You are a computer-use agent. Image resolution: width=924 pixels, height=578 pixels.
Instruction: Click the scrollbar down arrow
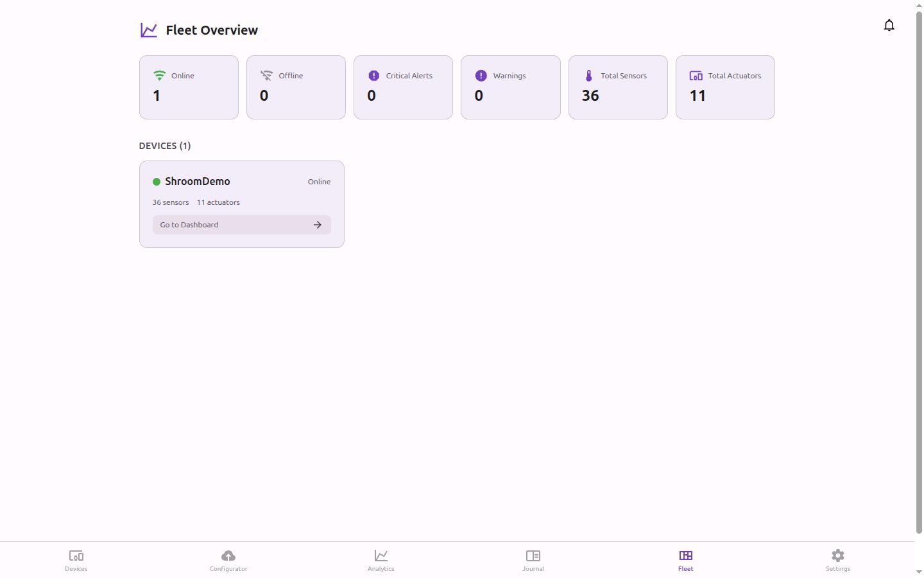click(x=919, y=572)
